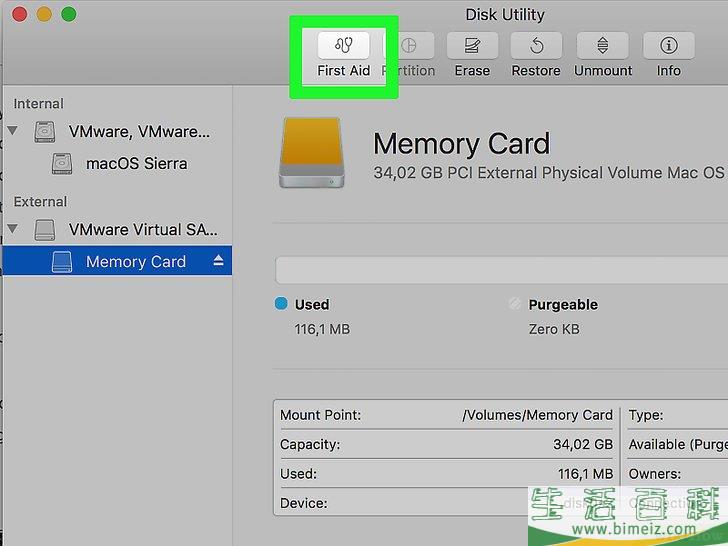Click the Internal section header
This screenshot has height=546, width=728.
point(39,104)
